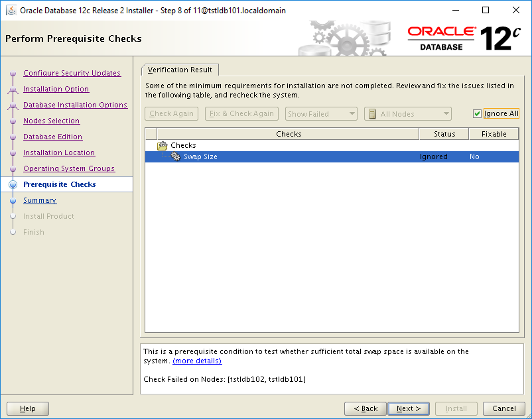Click the Checks column header
532x419 pixels.
pos(288,134)
